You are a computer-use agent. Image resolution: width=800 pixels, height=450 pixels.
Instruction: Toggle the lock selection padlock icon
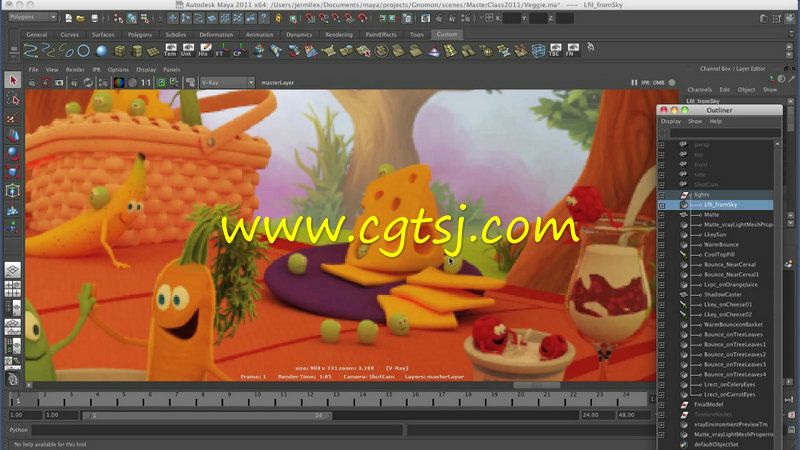tap(278, 18)
